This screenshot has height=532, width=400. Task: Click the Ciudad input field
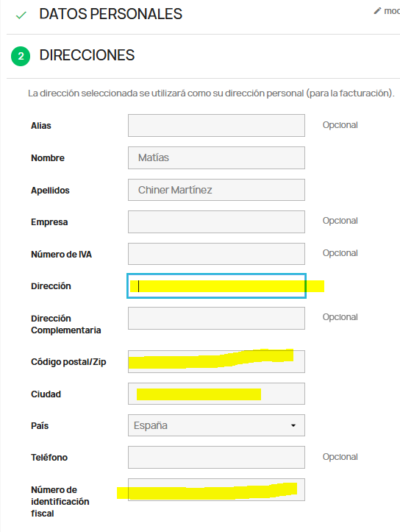tap(216, 394)
